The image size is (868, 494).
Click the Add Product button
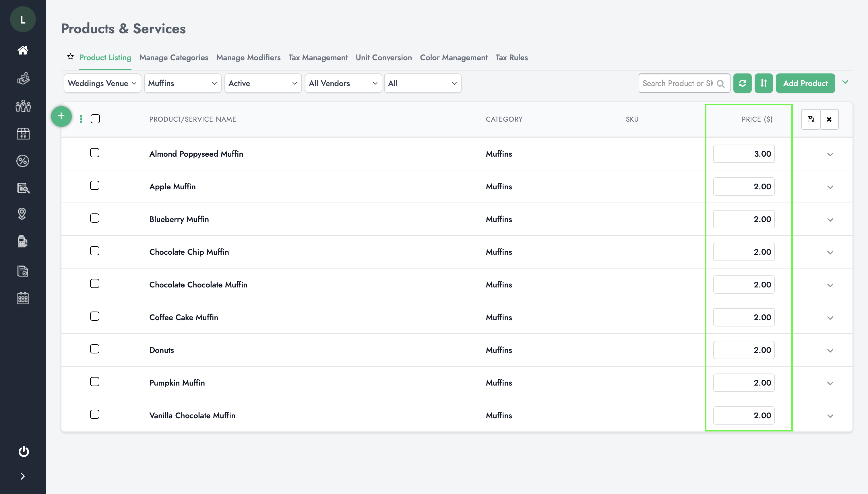point(805,83)
